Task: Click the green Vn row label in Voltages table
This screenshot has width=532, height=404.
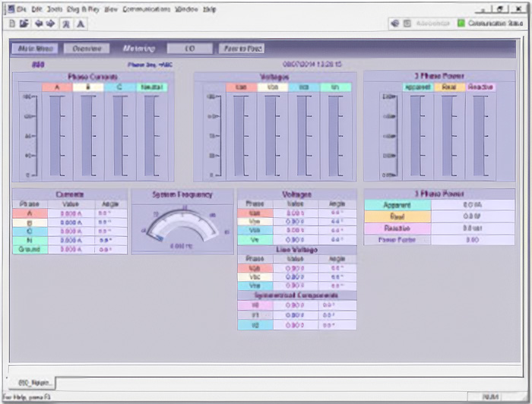Action: pyautogui.click(x=255, y=240)
